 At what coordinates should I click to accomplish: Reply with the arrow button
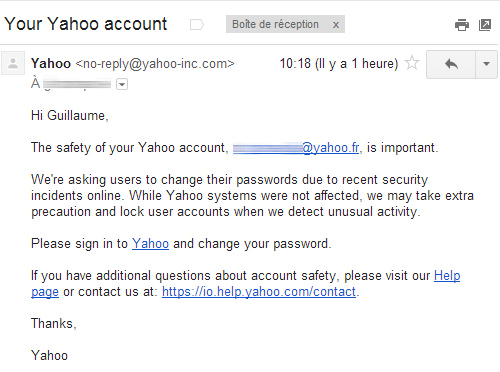point(451,64)
